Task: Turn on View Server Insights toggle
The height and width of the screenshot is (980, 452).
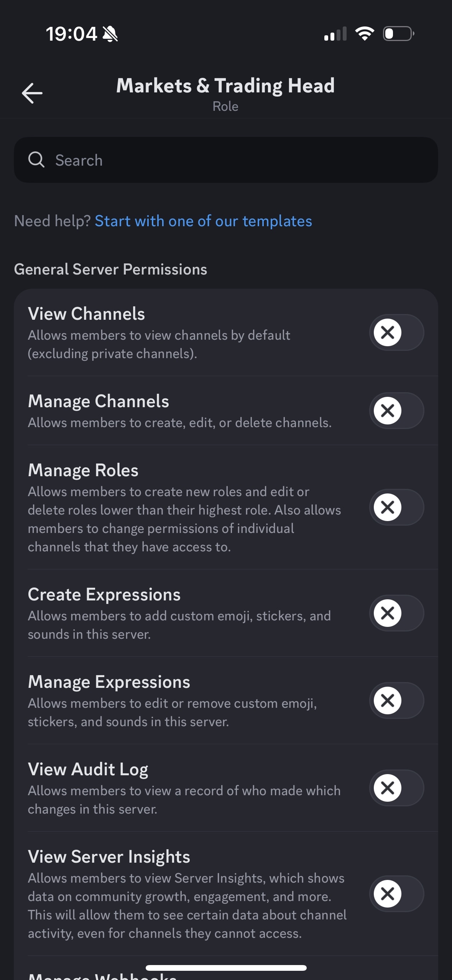Action: (x=396, y=894)
